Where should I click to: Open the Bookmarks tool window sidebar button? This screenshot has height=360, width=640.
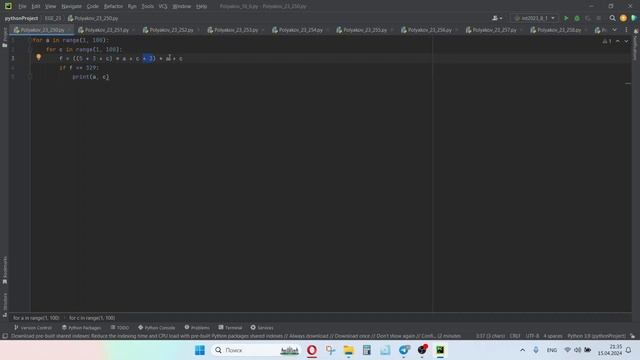pyautogui.click(x=4, y=270)
